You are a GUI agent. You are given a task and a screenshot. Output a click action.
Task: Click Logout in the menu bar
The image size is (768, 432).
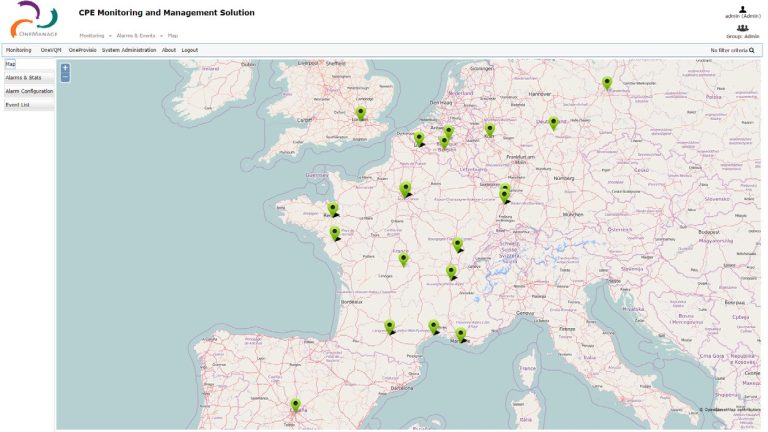[190, 50]
